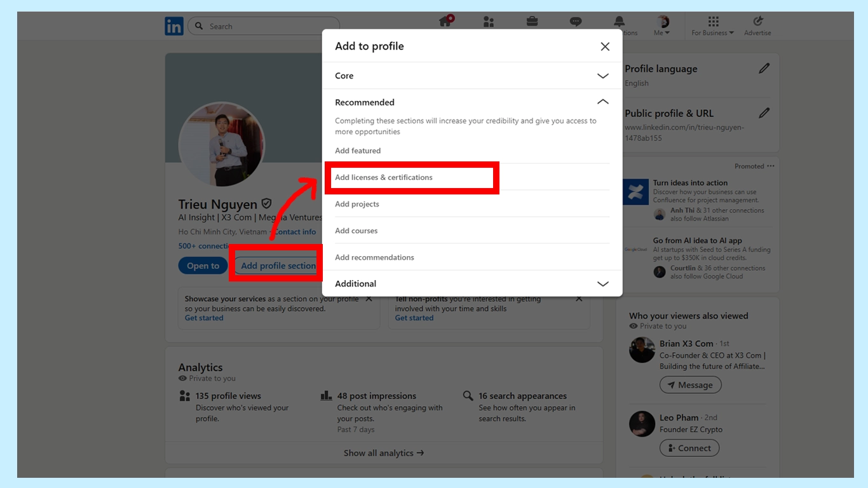This screenshot has height=488, width=868.
Task: Open the For Business menu
Action: [712, 25]
